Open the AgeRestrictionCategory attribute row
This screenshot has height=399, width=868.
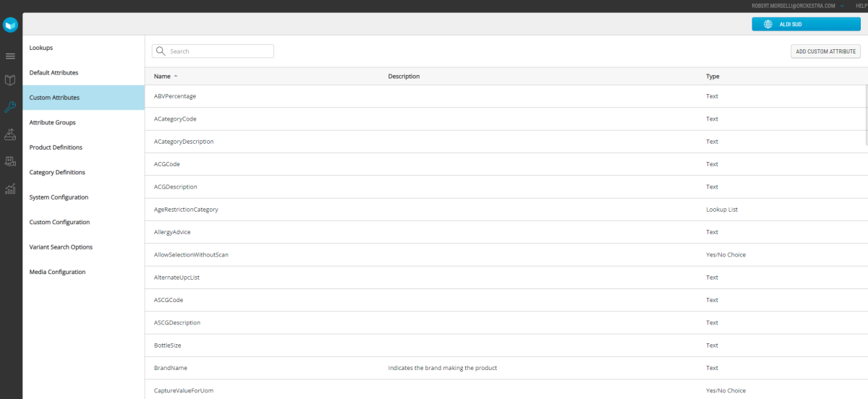(186, 210)
